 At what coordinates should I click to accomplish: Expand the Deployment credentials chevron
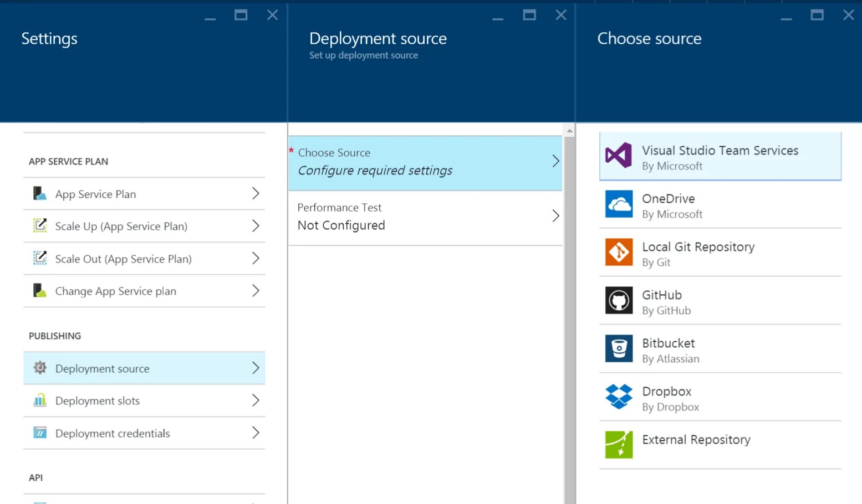click(256, 433)
